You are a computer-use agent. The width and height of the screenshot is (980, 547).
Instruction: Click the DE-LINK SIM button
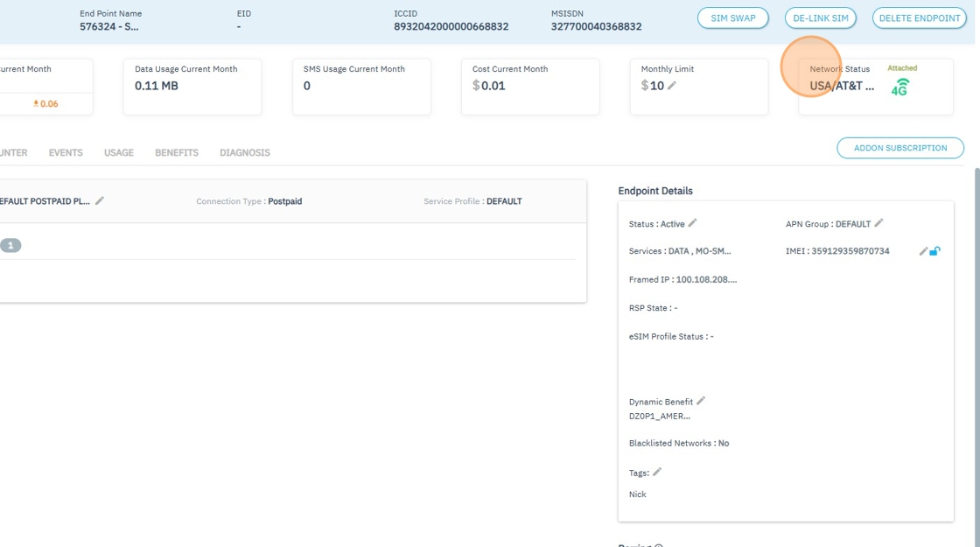pyautogui.click(x=821, y=18)
